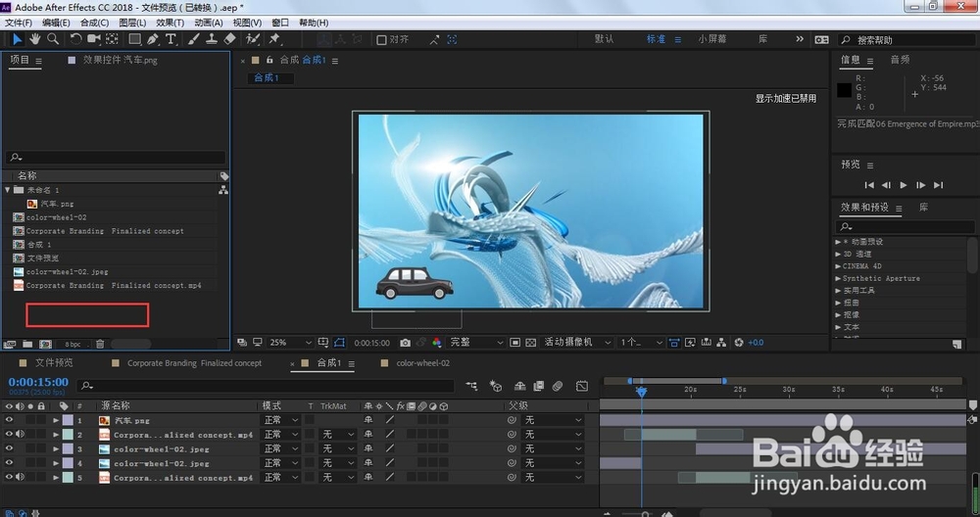
Task: Select the Type text tool
Action: pyautogui.click(x=171, y=39)
